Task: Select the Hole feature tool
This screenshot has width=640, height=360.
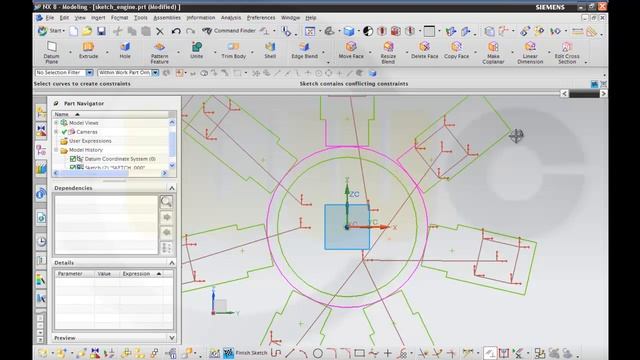Action: [x=125, y=50]
